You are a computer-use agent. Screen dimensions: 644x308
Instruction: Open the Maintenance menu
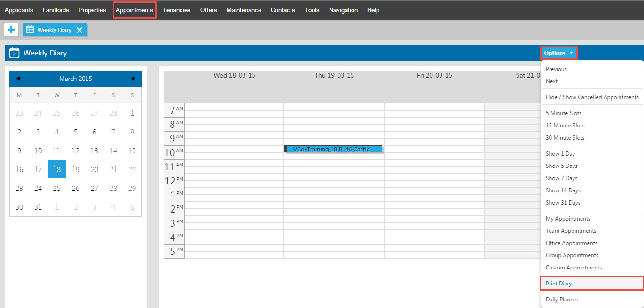coord(243,10)
